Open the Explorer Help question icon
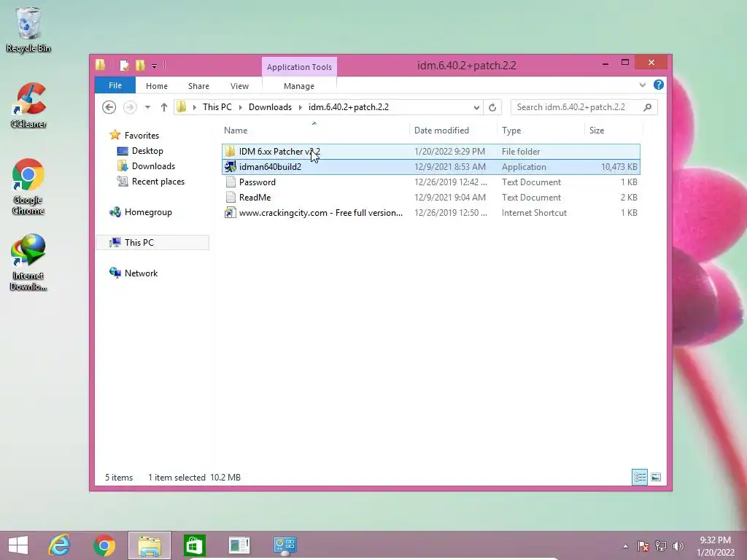 coord(659,85)
